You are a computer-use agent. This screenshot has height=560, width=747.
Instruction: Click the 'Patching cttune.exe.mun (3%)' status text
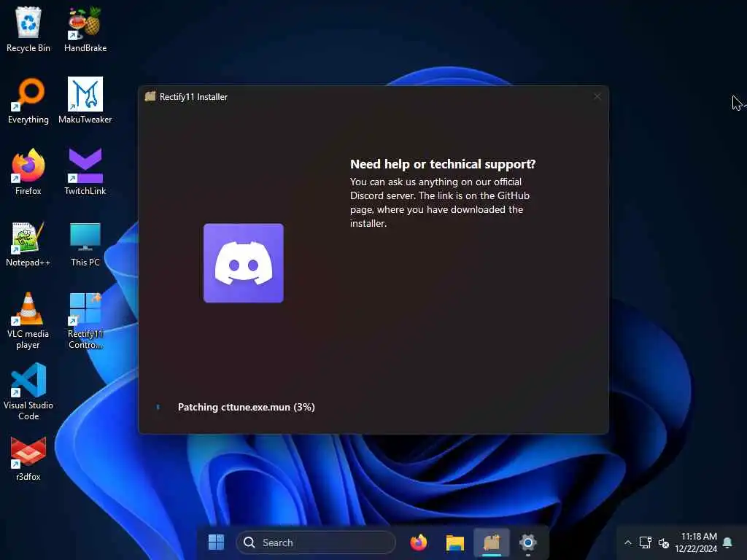[x=247, y=407]
